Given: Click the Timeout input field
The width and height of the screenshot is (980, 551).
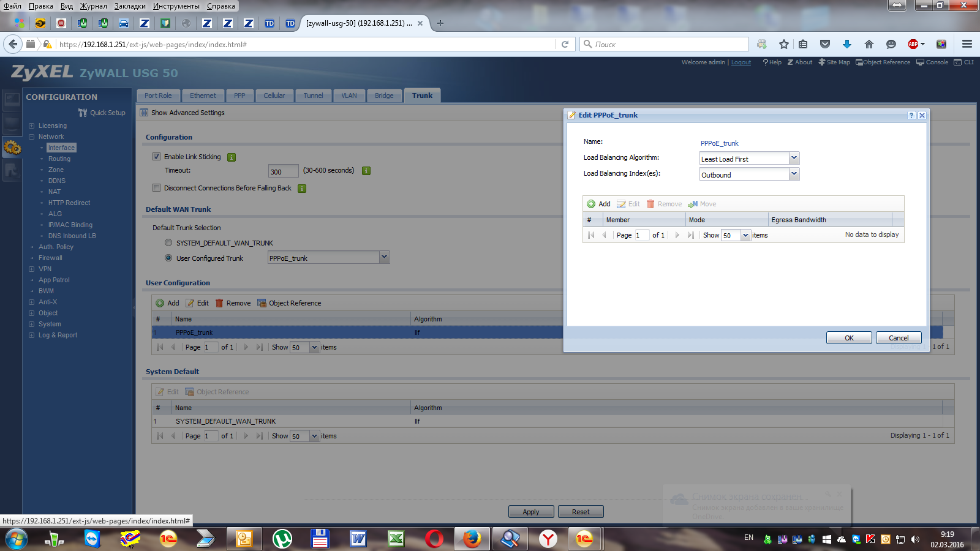Looking at the screenshot, I should click(x=283, y=171).
